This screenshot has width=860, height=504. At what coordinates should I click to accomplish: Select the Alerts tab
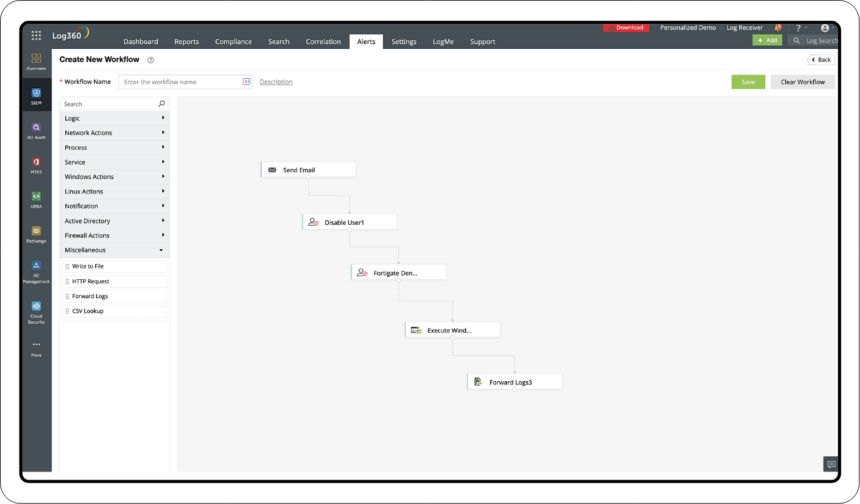point(366,41)
